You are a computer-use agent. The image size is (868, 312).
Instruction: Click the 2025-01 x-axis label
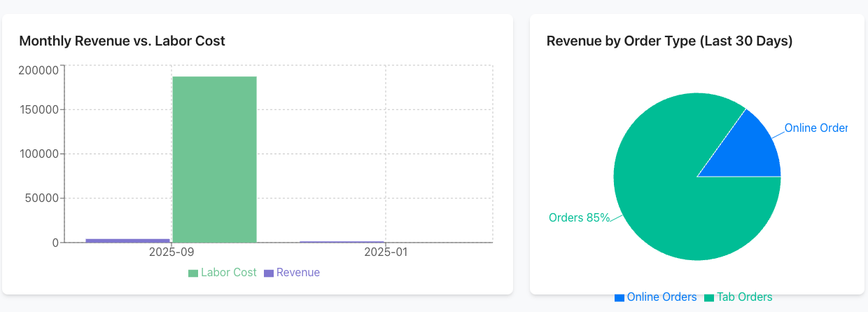tap(385, 252)
